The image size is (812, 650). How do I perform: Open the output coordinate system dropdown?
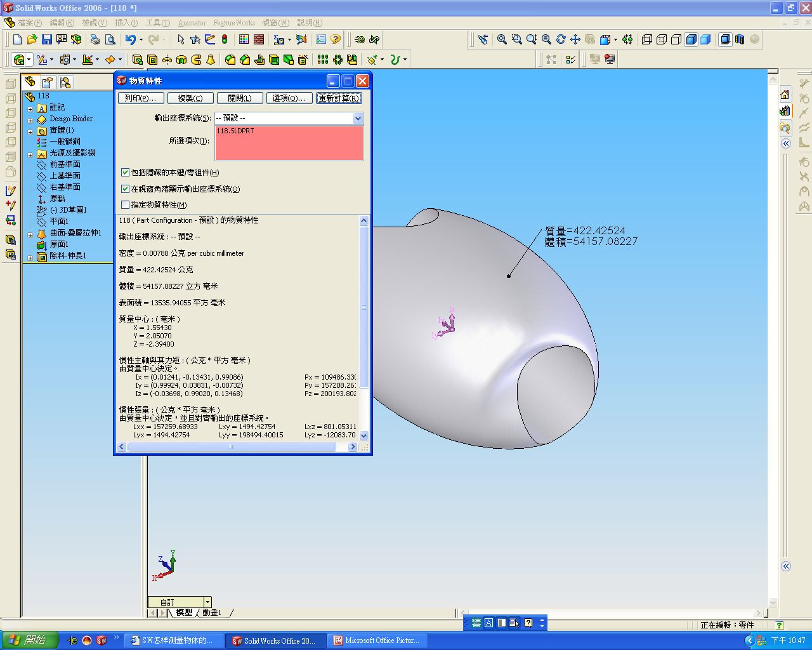(358, 118)
